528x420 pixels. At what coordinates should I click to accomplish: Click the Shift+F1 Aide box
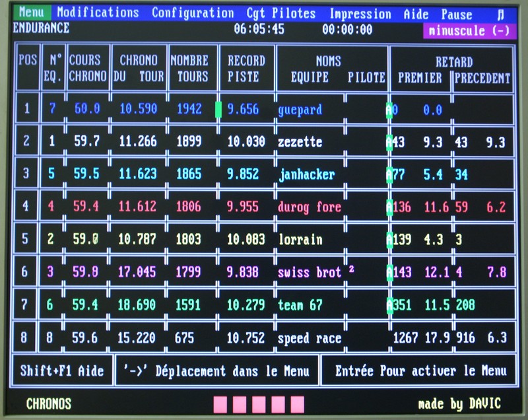(x=62, y=370)
